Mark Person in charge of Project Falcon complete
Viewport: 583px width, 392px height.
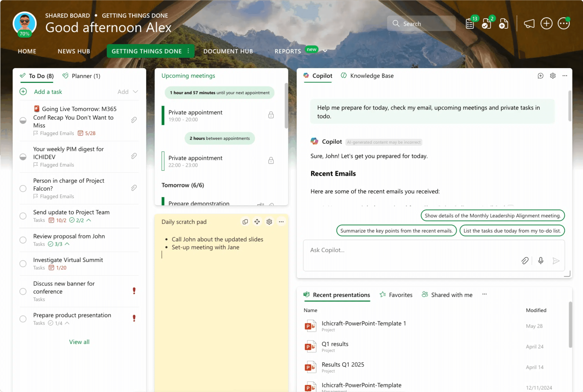point(23,188)
